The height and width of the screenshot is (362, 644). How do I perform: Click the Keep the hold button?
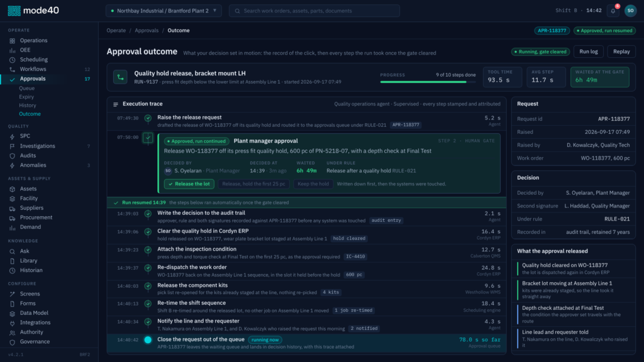click(313, 184)
